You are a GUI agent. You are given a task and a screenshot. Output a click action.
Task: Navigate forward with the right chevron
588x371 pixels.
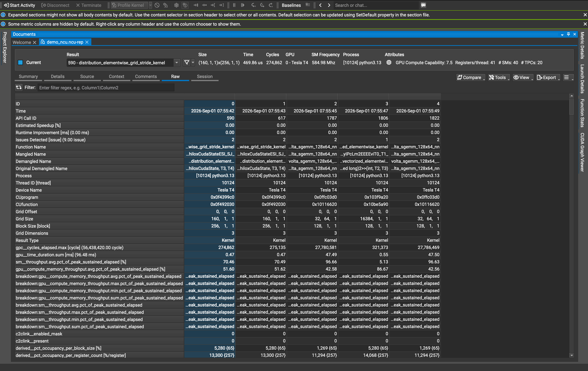329,5
